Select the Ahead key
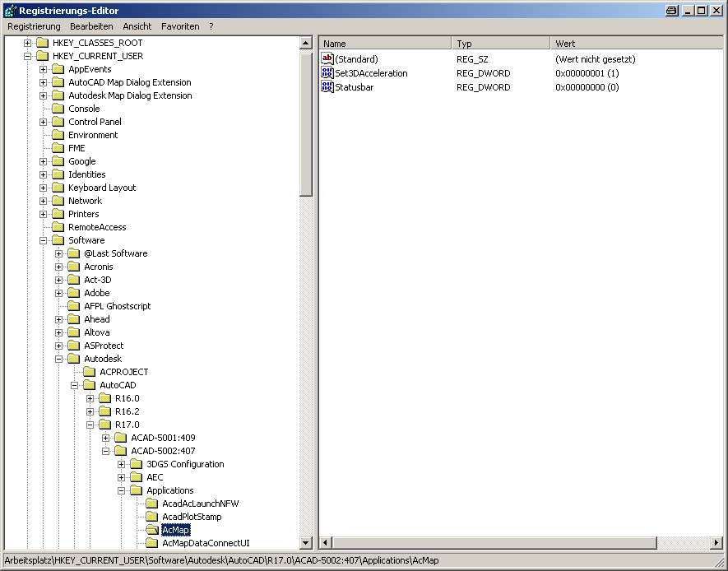 (x=97, y=319)
